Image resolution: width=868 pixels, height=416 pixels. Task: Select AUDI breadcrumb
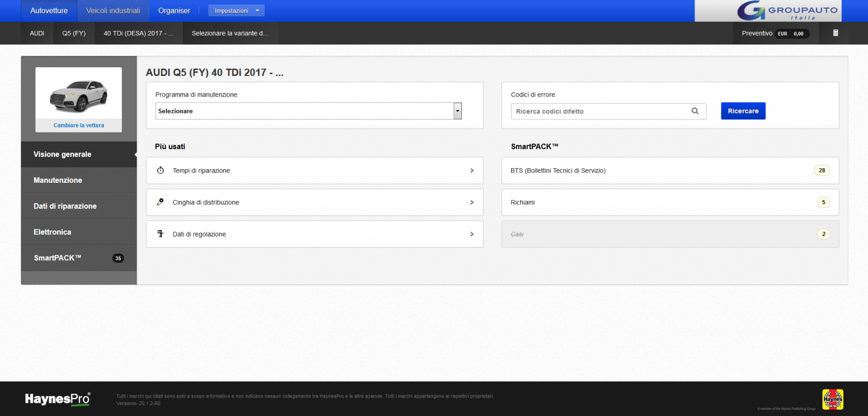tap(37, 33)
